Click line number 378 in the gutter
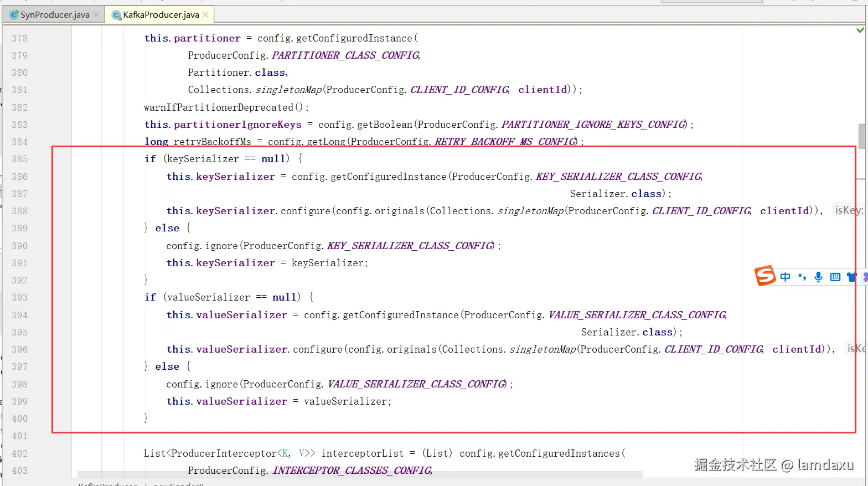 [19, 38]
